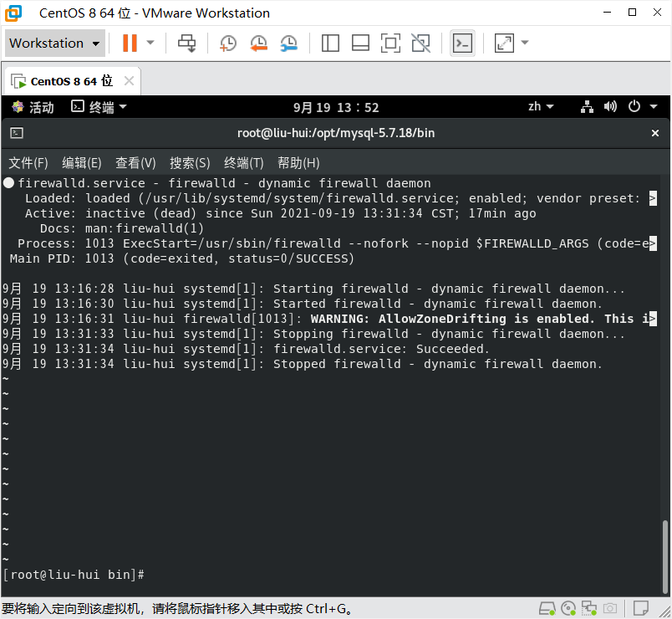The height and width of the screenshot is (619, 672).
Task: Click the power icon in top bar
Action: click(x=634, y=106)
